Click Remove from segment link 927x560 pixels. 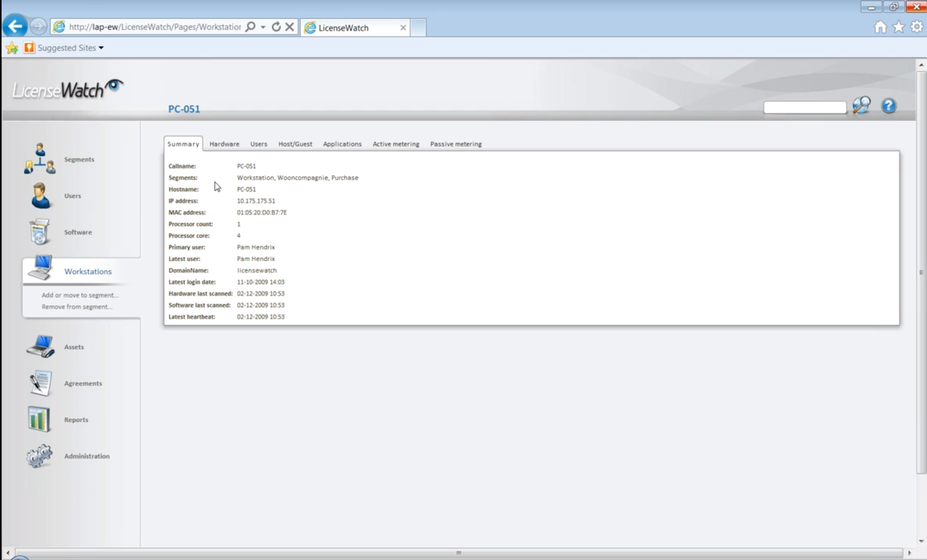point(77,307)
